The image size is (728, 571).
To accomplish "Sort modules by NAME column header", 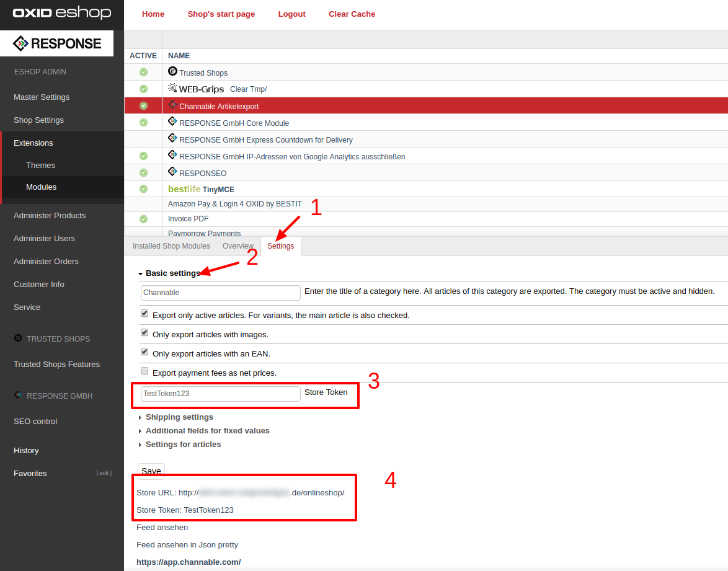I will (179, 56).
